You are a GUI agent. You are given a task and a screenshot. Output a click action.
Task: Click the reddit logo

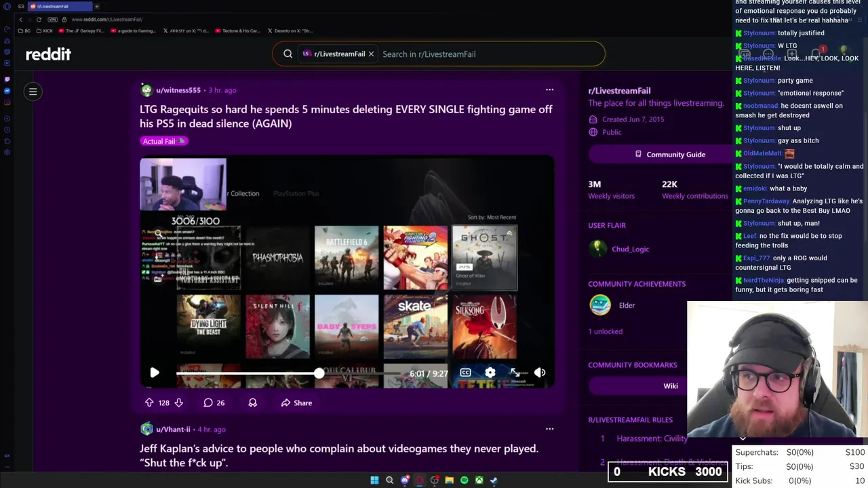click(48, 54)
